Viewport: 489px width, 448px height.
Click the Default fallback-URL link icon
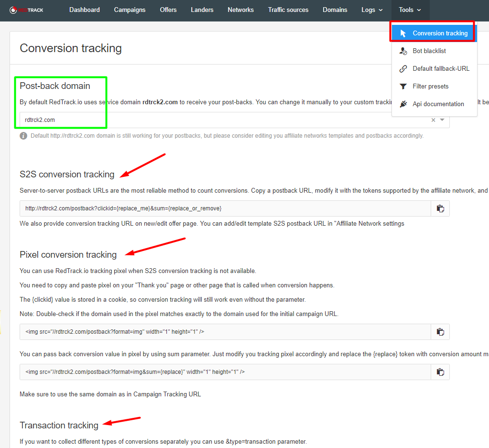click(403, 69)
